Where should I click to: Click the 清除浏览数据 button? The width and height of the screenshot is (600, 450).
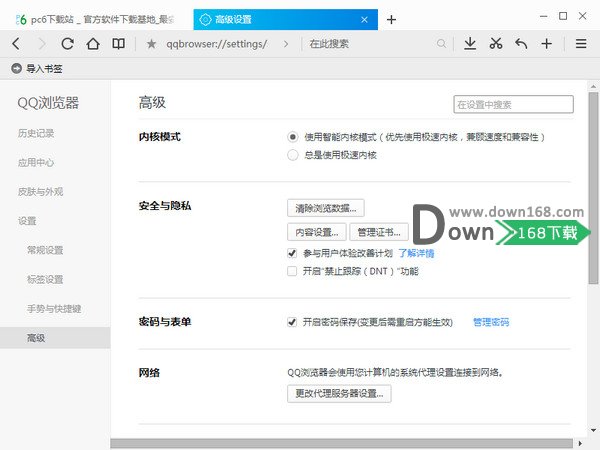point(326,208)
